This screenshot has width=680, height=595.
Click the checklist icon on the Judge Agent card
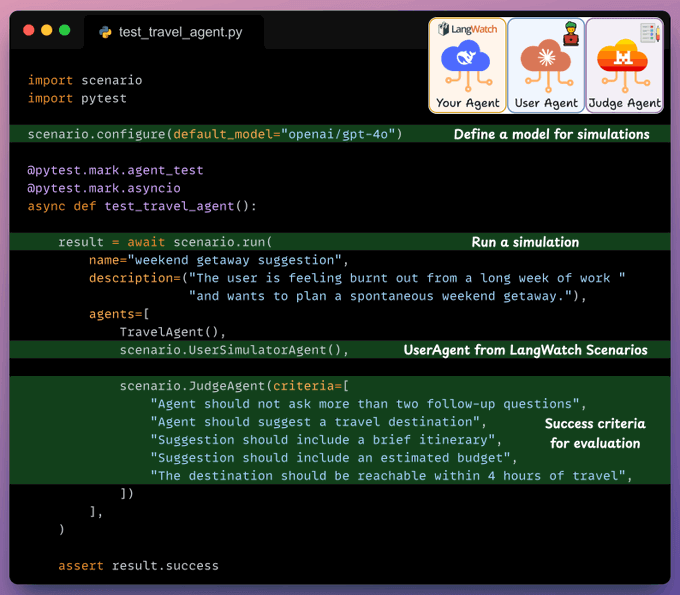tap(648, 32)
